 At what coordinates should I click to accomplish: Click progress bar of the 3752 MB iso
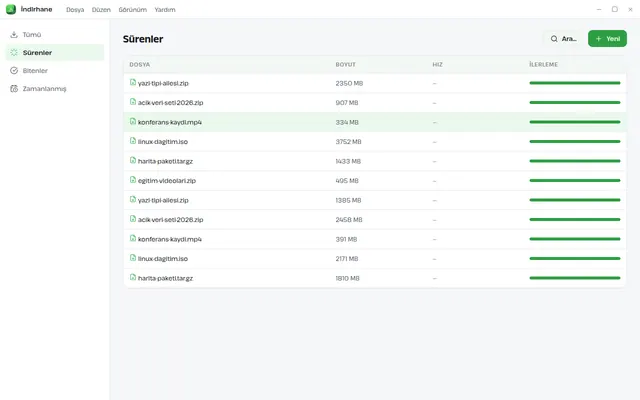tap(575, 142)
